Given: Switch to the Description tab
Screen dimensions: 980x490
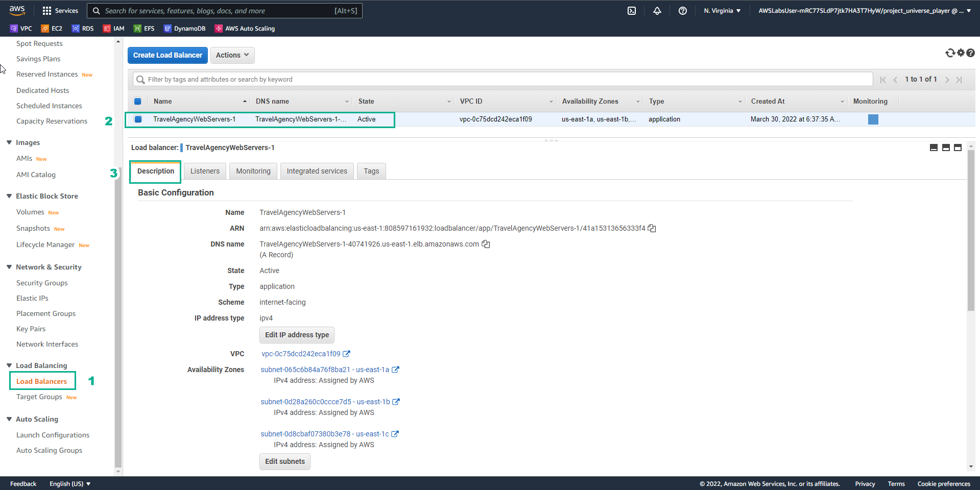Looking at the screenshot, I should (x=156, y=171).
